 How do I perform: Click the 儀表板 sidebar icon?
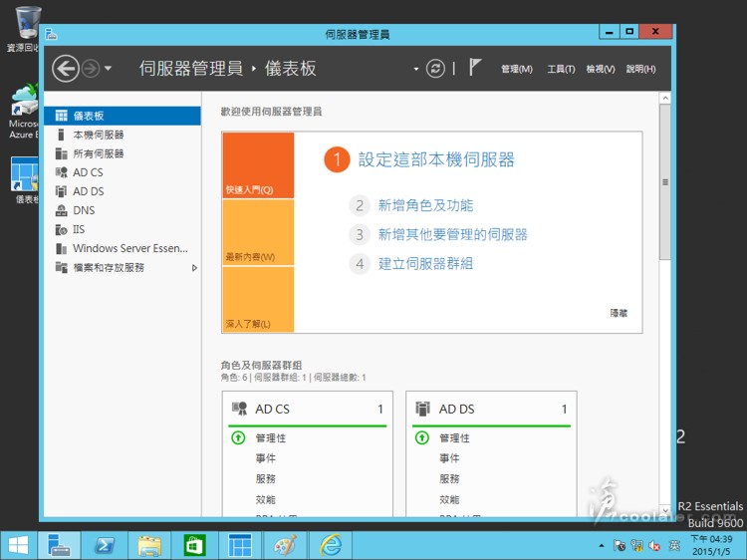click(61, 116)
